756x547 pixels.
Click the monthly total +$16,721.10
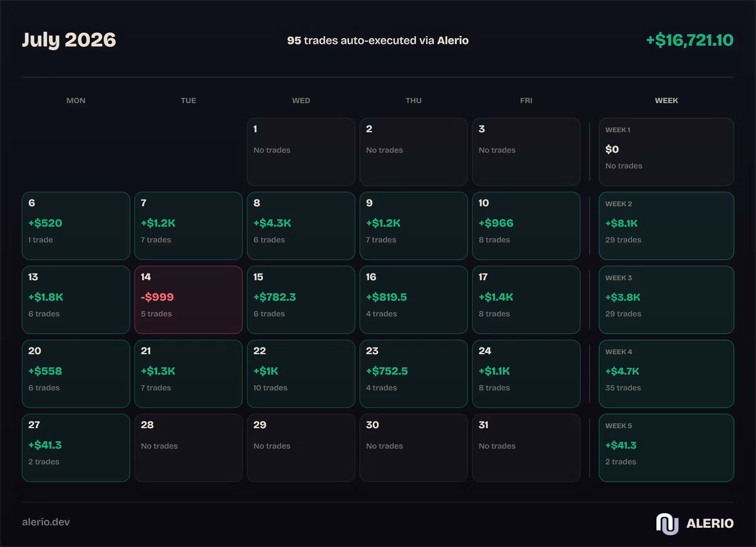(x=690, y=40)
